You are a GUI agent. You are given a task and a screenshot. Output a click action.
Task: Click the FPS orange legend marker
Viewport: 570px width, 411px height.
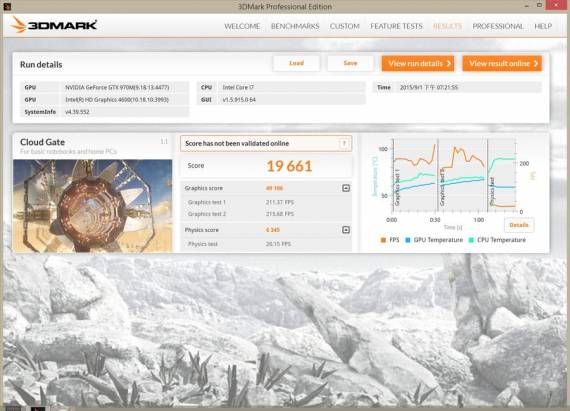383,240
